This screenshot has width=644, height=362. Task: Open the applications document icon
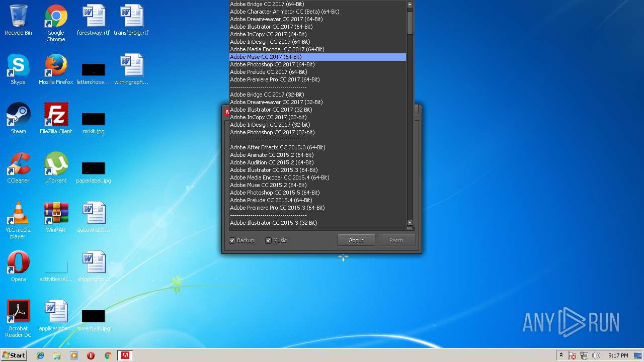(x=56, y=316)
